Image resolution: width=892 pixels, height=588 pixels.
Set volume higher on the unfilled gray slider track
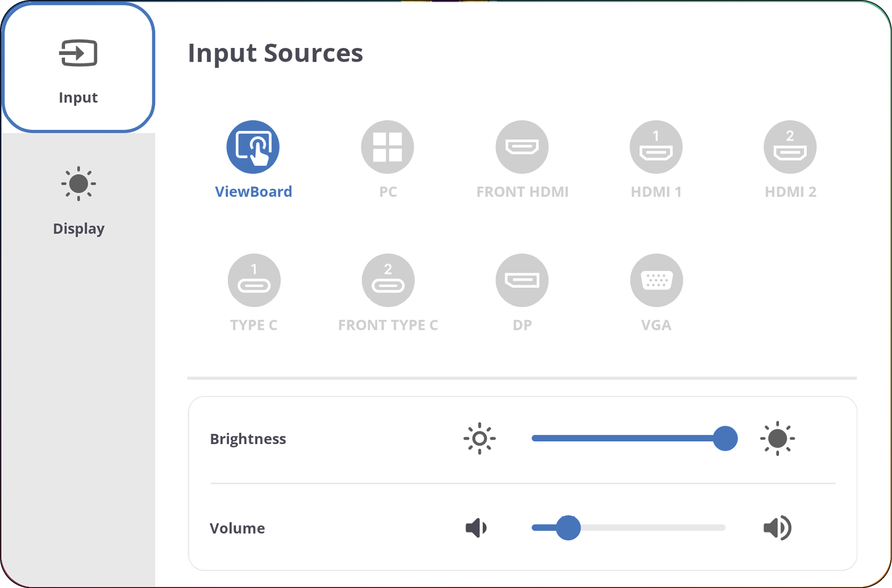[x=653, y=528]
